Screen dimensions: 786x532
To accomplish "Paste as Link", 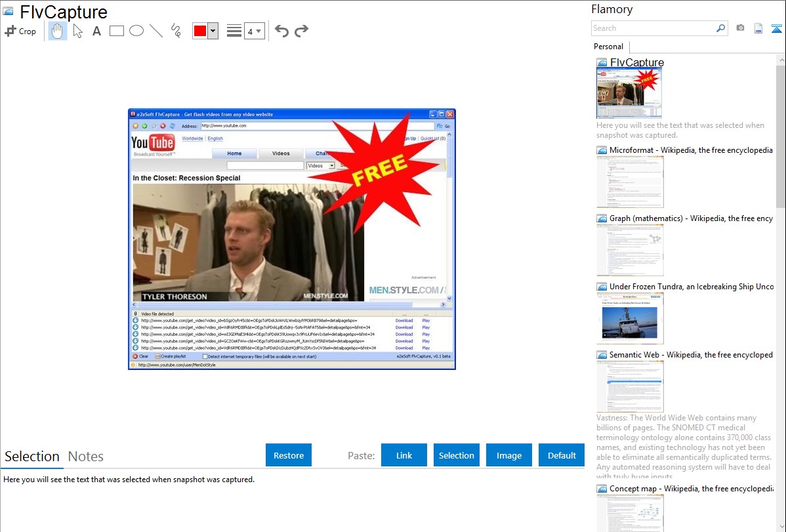I will pos(404,455).
